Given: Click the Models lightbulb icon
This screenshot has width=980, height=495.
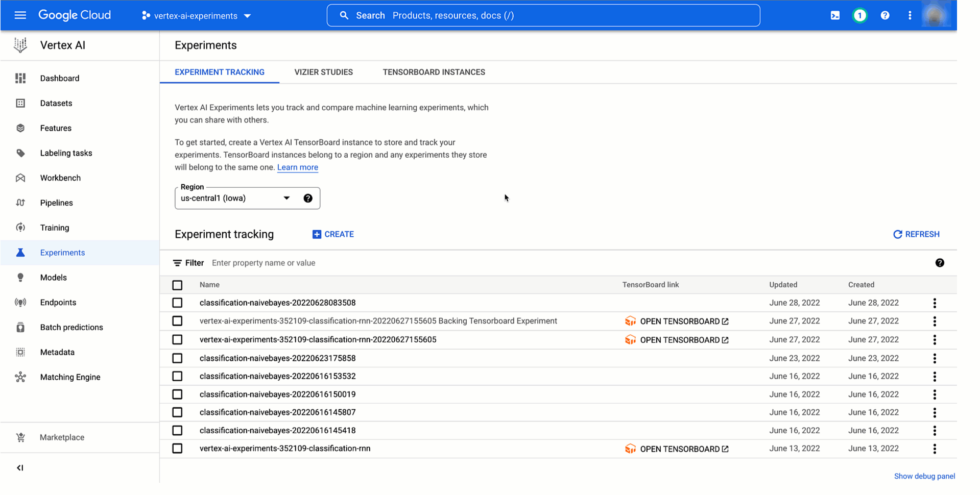Looking at the screenshot, I should coord(20,278).
